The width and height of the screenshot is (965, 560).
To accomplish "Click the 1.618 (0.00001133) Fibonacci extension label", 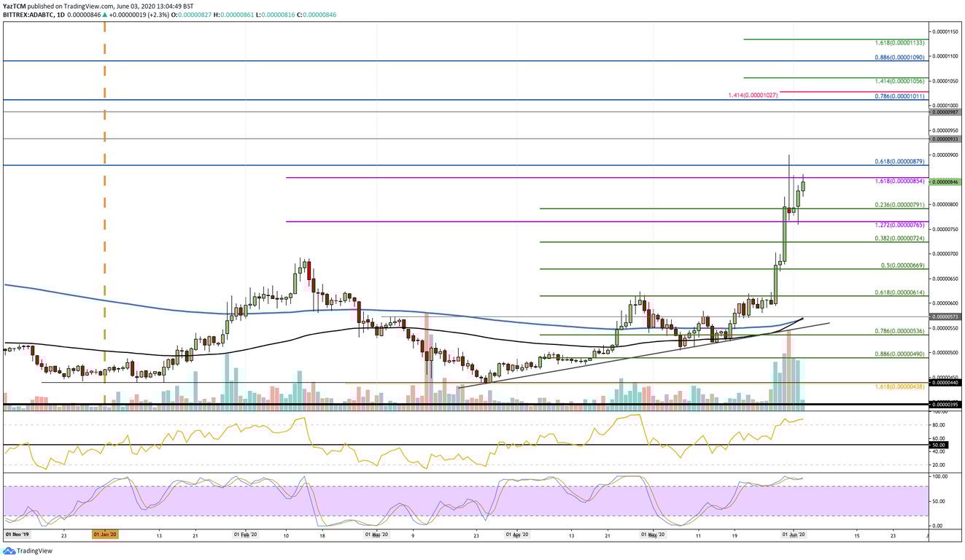I will (x=900, y=42).
